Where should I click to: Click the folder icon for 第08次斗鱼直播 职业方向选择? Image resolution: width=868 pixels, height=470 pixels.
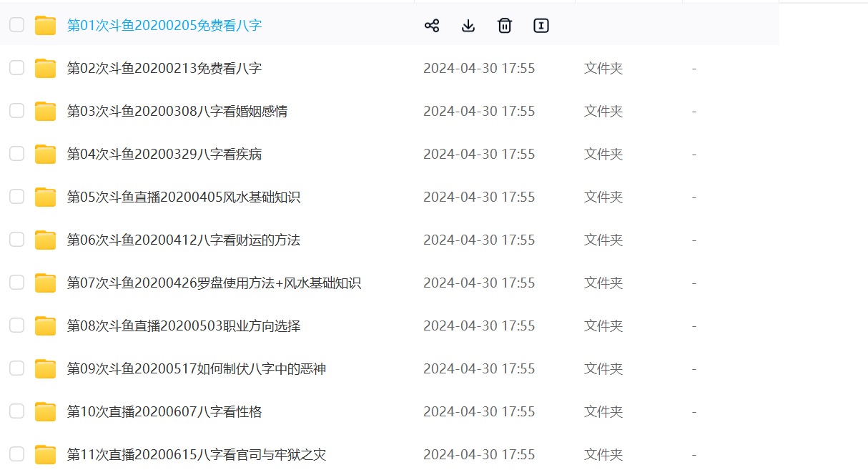point(46,326)
